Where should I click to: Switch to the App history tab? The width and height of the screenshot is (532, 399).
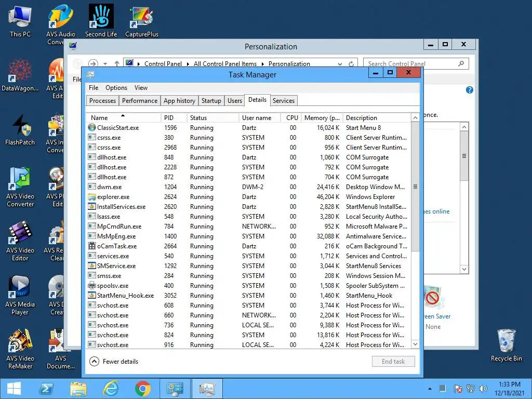point(179,101)
